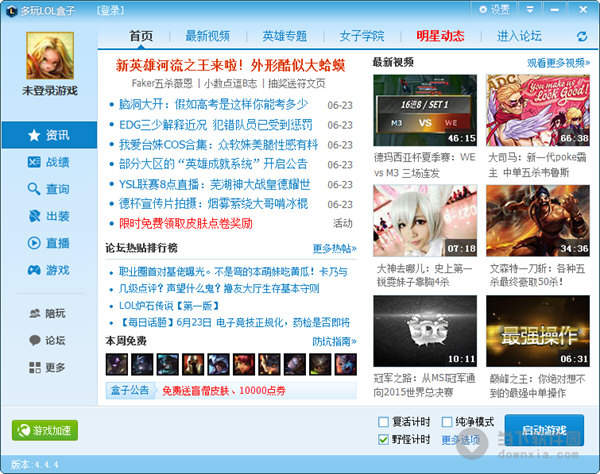Open the 更多选项 link
Image resolution: width=600 pixels, height=474 pixels.
pos(461,440)
